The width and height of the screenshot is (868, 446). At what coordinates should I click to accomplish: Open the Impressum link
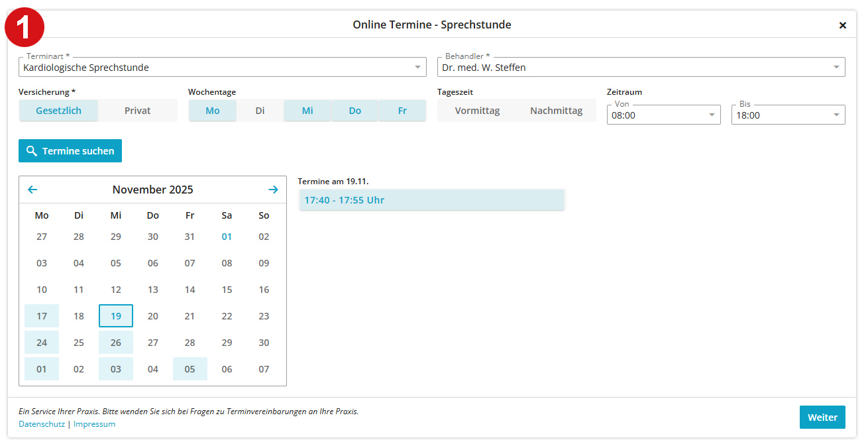(94, 424)
